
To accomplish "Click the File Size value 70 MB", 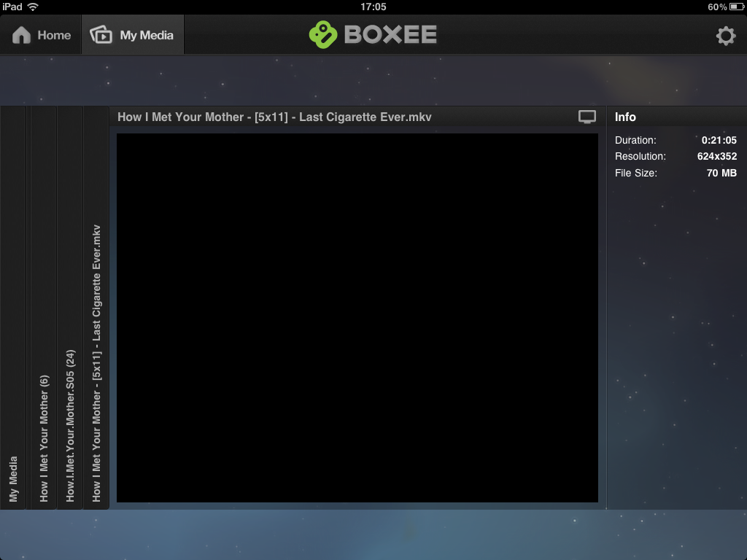I will point(721,173).
